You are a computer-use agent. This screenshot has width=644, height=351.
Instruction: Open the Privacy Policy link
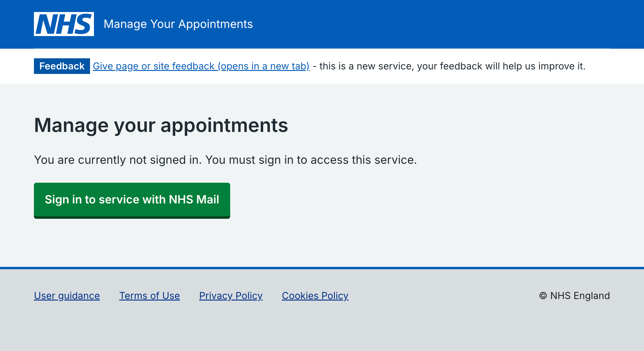pos(231,296)
